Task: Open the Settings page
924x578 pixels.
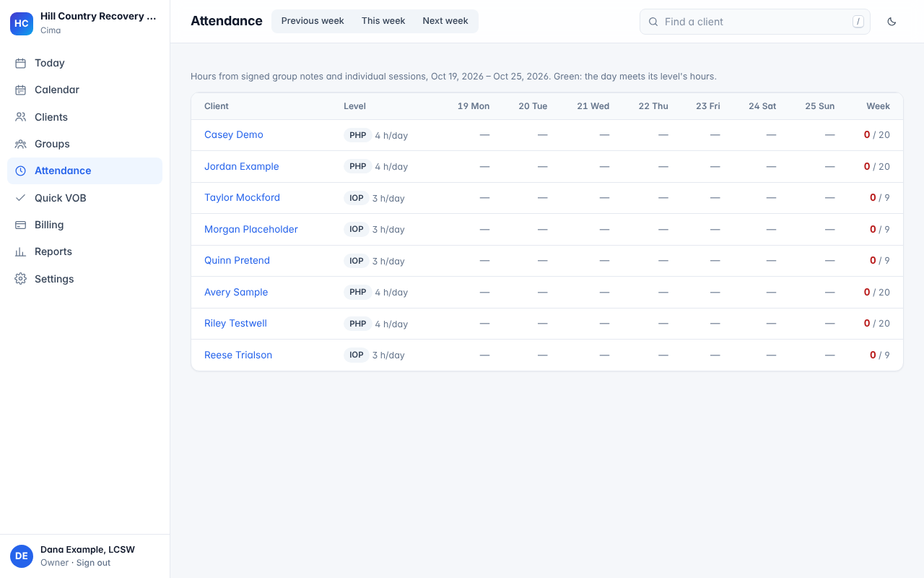Action: tap(84, 279)
